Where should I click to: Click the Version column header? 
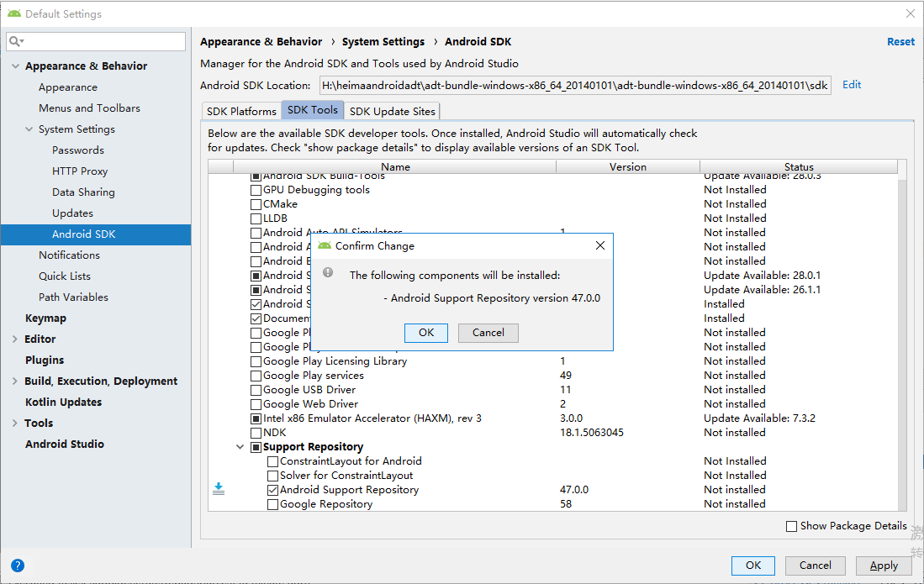(627, 167)
